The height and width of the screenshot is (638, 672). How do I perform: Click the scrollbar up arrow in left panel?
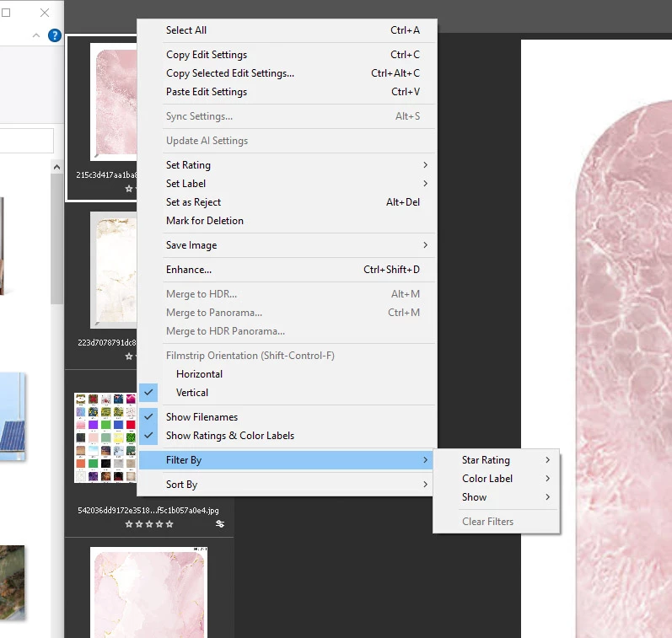[57, 167]
